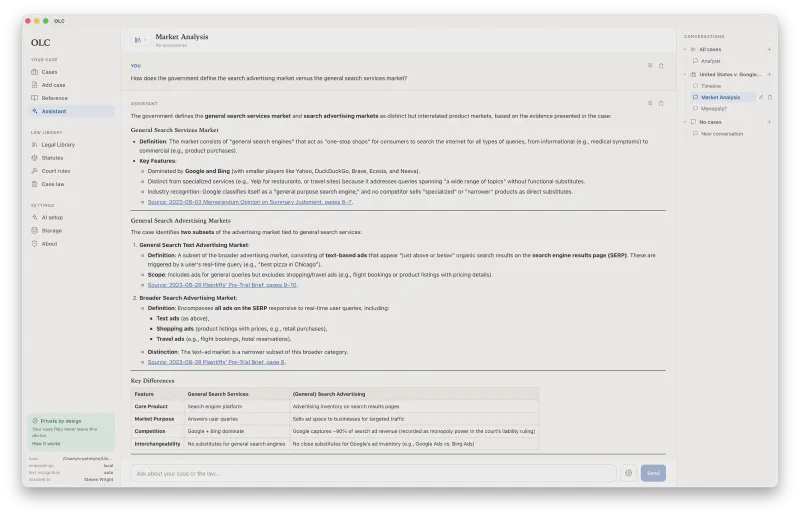Click the 'Core Product' row label
The height and width of the screenshot is (516, 800).
[x=151, y=407]
